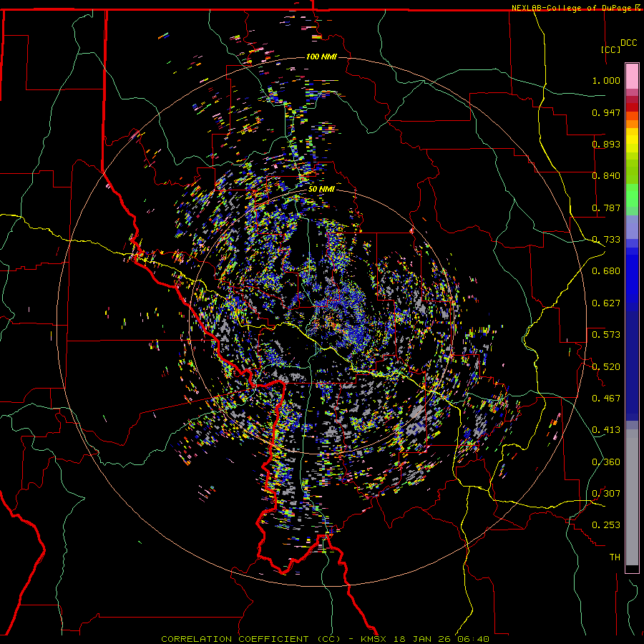Click the DCC label above the color scale
Screen dimensions: 644x644
click(x=628, y=43)
